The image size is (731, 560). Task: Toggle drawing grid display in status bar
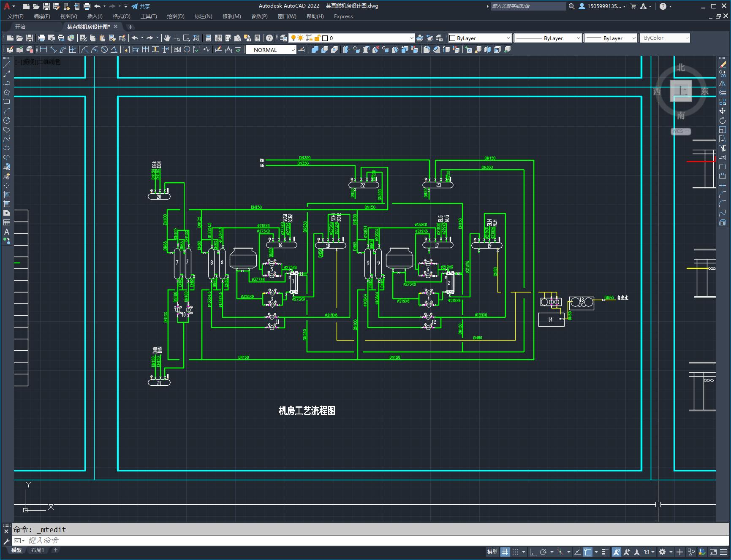pyautogui.click(x=505, y=552)
